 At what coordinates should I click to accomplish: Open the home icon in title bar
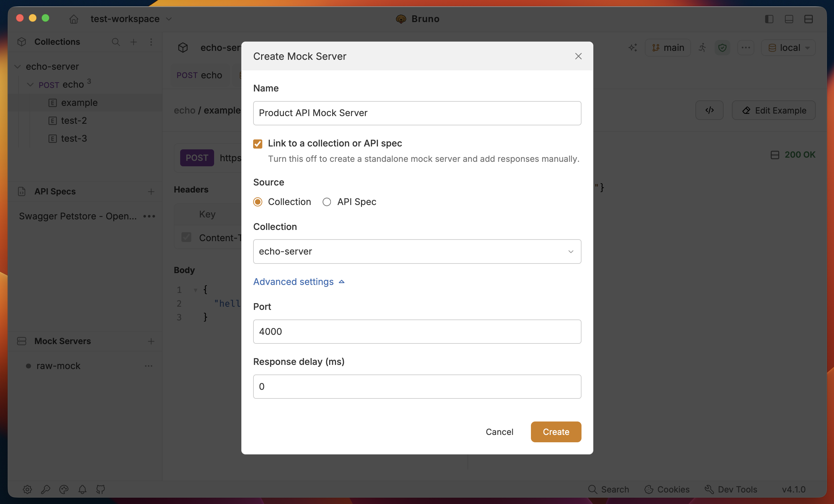tap(74, 19)
